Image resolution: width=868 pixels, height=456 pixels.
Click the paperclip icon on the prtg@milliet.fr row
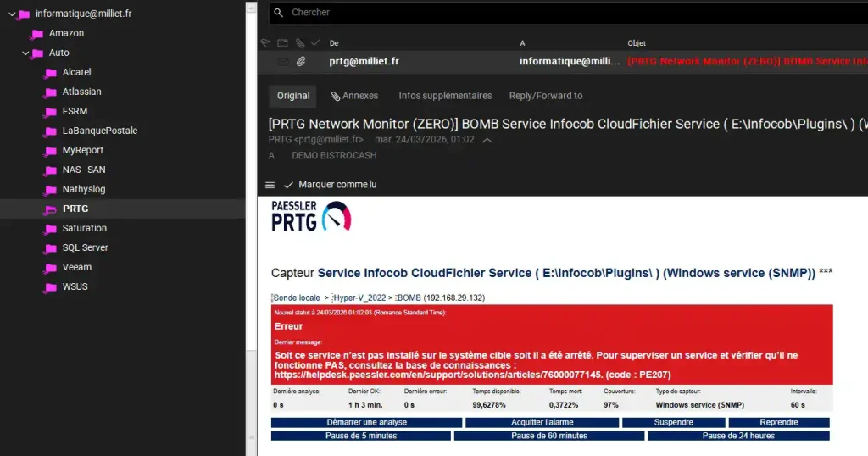click(x=301, y=61)
